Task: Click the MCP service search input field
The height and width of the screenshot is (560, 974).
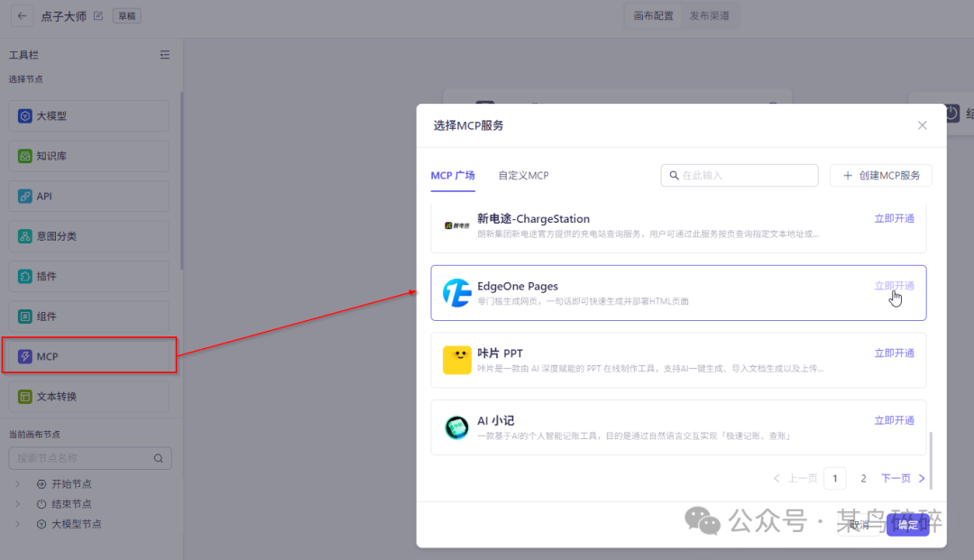Action: [x=740, y=175]
